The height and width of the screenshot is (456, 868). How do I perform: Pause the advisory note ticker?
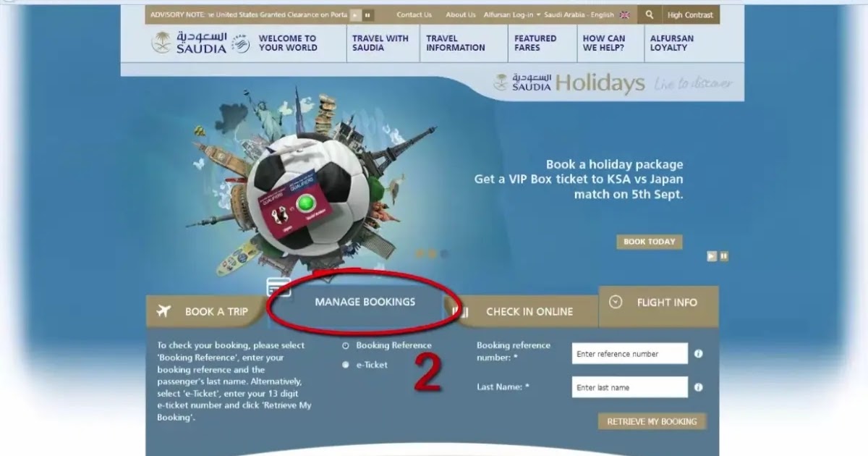(368, 14)
